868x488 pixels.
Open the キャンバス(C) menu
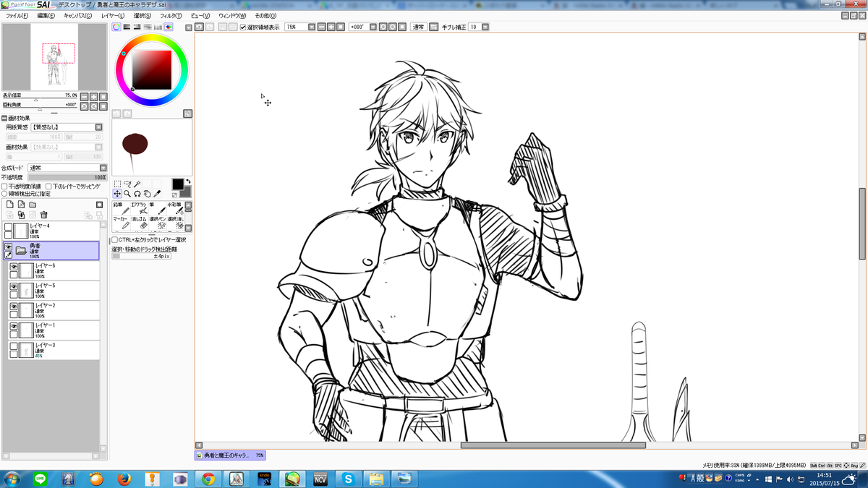77,15
